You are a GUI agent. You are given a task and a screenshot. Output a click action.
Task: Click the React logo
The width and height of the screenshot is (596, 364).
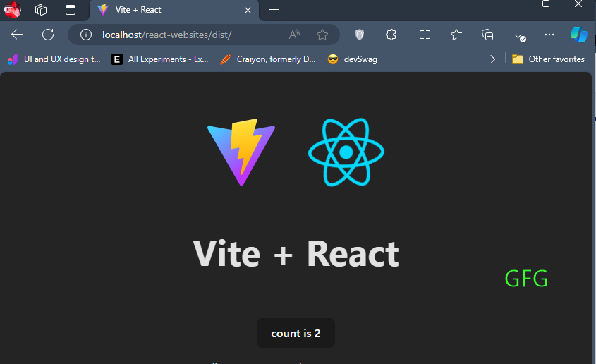pos(346,152)
